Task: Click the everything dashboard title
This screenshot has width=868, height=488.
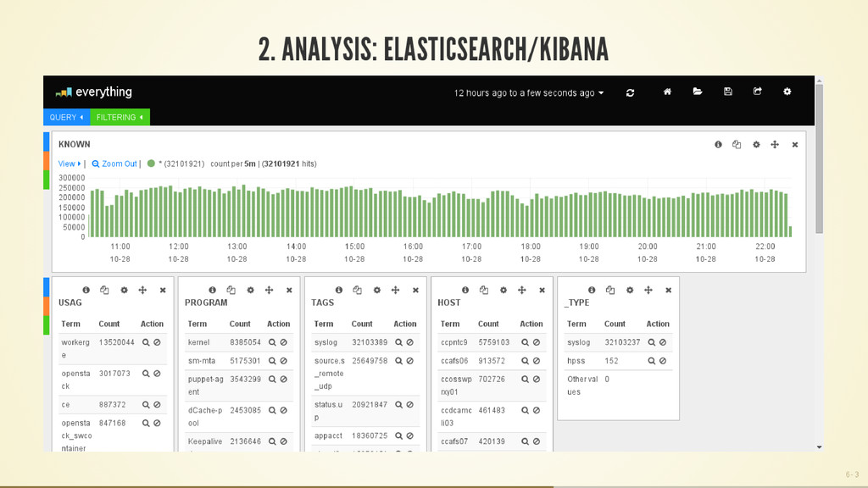Action: click(x=103, y=91)
